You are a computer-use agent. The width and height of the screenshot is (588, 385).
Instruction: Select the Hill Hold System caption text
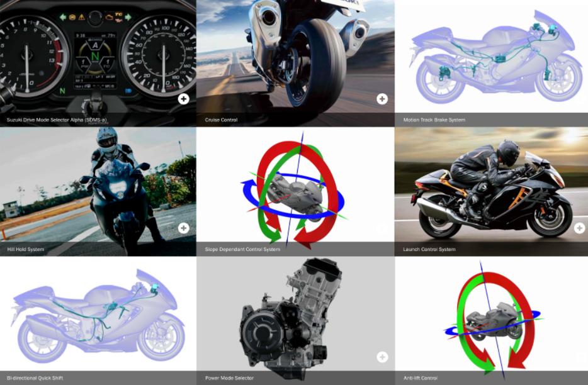(x=26, y=249)
